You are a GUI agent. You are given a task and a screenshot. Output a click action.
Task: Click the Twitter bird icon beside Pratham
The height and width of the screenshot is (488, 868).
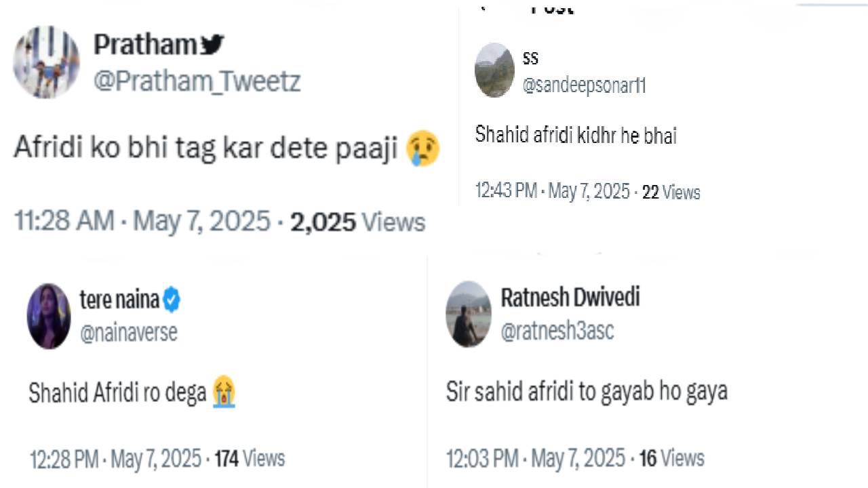click(212, 45)
